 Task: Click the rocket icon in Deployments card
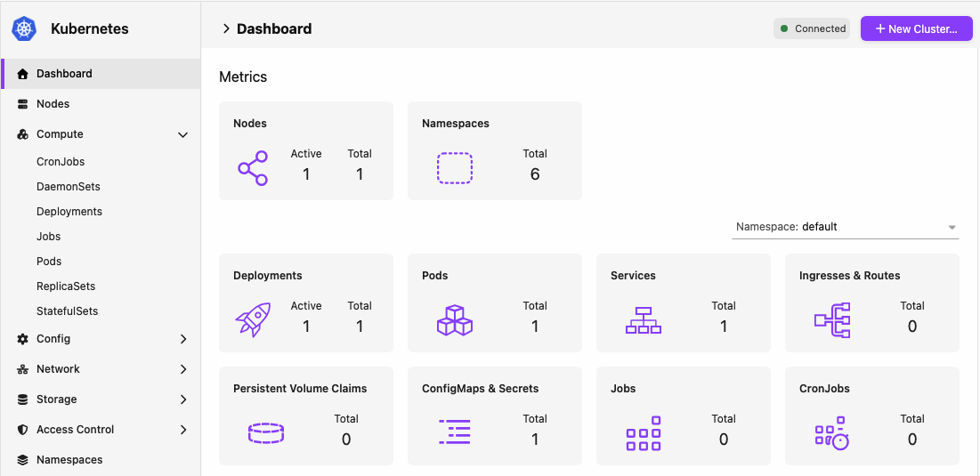pyautogui.click(x=253, y=319)
